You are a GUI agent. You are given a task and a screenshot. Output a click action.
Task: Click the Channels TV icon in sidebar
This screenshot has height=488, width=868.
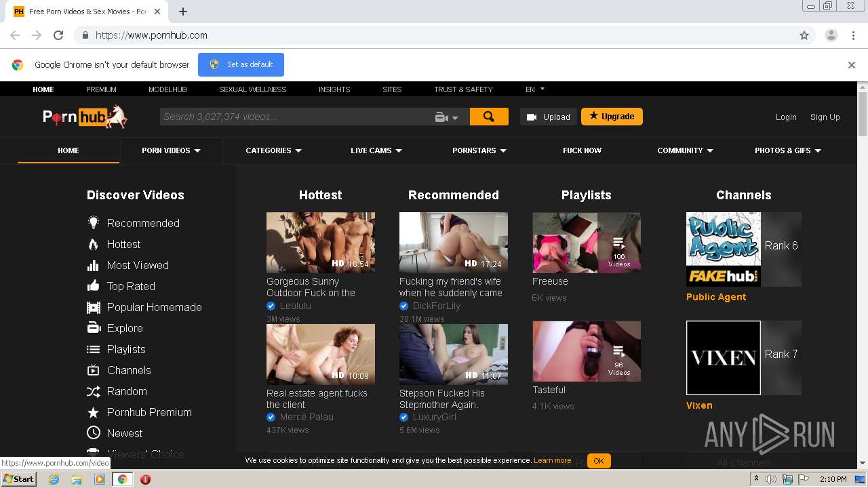tap(94, 370)
